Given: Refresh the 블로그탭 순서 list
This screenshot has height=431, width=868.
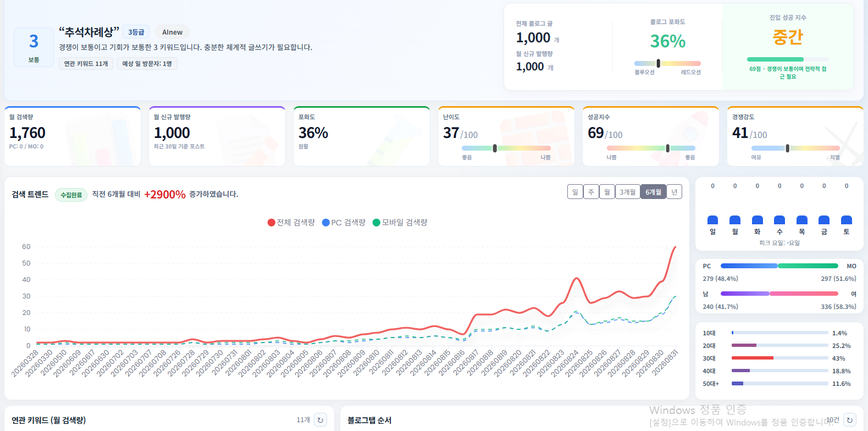Looking at the screenshot, I should [x=850, y=420].
